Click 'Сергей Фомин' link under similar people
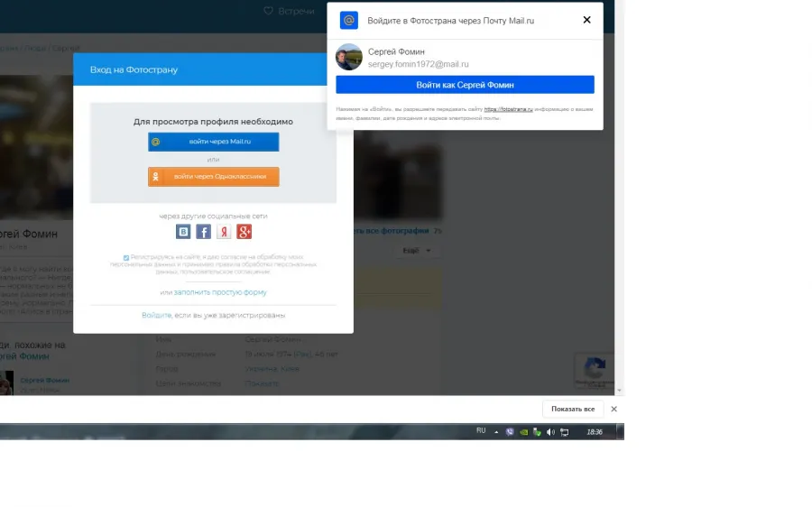This screenshot has width=812, height=507. tap(44, 380)
